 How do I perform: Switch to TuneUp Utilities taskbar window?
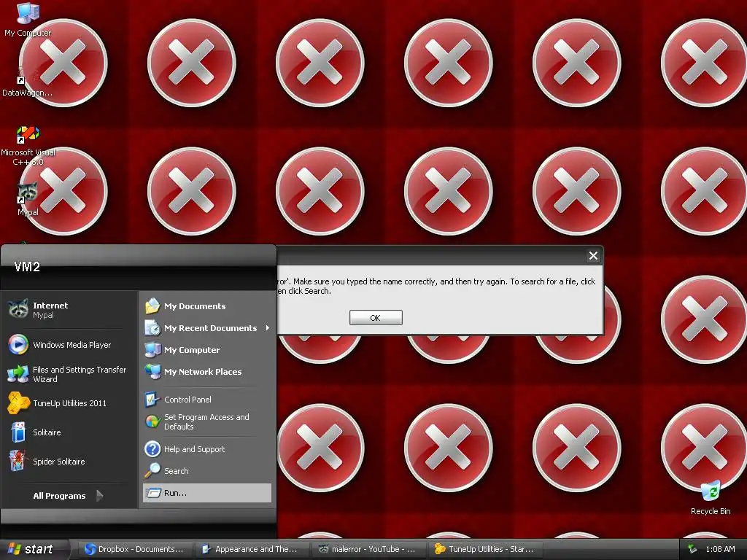(486, 549)
